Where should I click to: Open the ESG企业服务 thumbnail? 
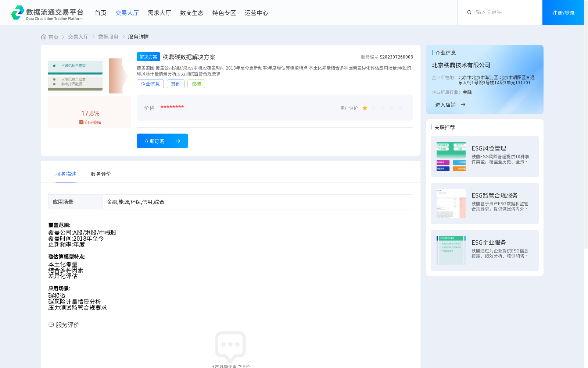[451, 251]
